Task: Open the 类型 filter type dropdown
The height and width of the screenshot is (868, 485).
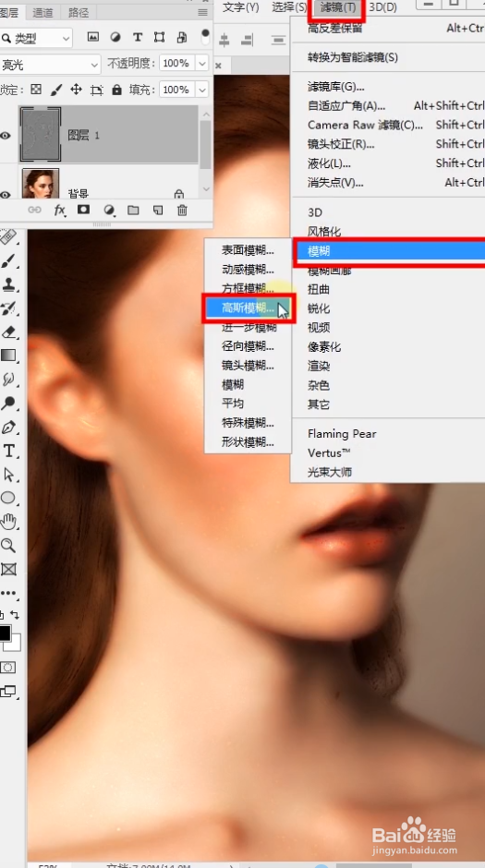Action: point(36,38)
